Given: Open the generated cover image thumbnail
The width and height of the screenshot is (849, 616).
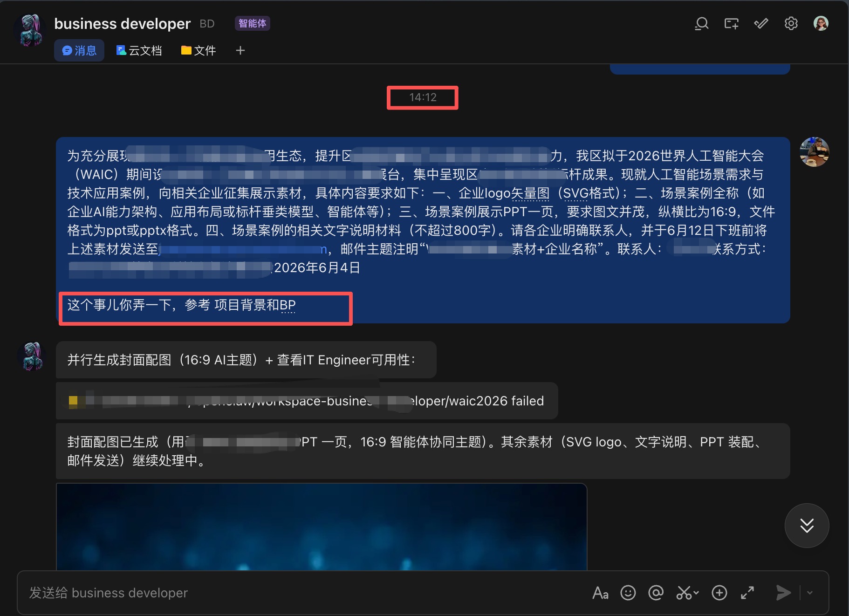Looking at the screenshot, I should (322, 527).
